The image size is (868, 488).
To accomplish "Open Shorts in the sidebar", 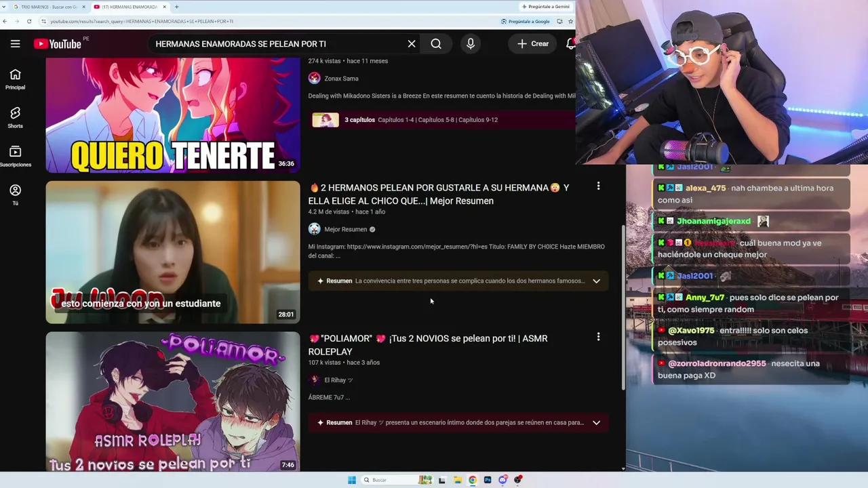I will pyautogui.click(x=15, y=117).
